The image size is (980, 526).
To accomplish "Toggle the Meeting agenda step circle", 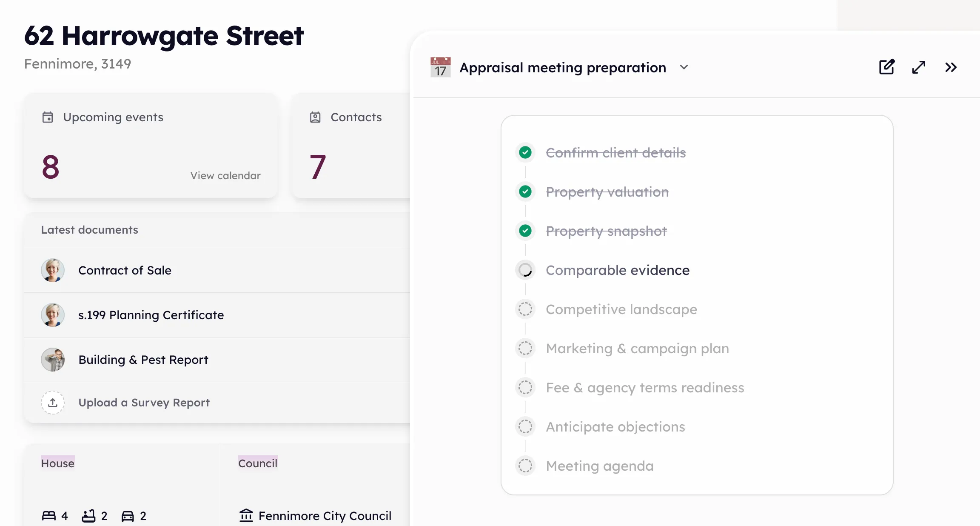I will coord(525,466).
